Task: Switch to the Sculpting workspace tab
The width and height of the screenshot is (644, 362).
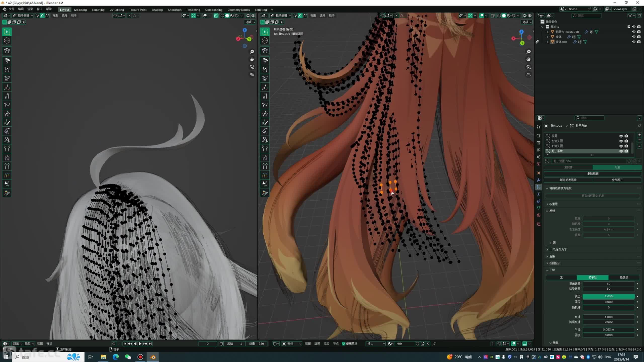Action: [x=98, y=10]
